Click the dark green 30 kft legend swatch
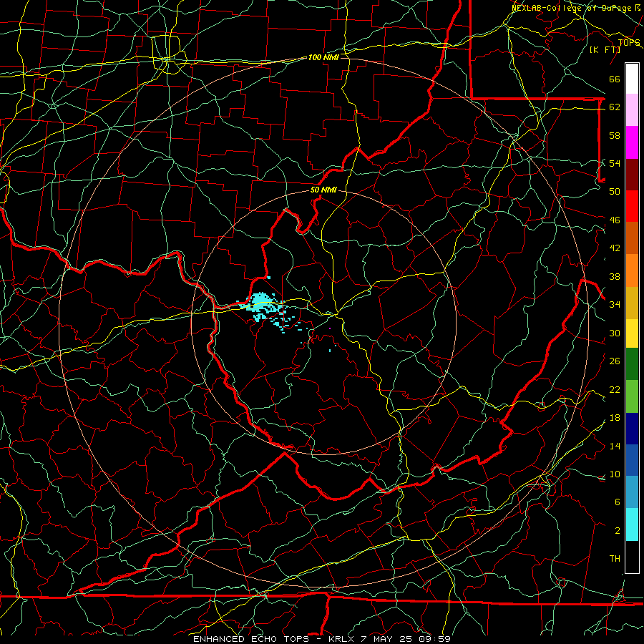Screen dimensions: 644x644 (632, 364)
